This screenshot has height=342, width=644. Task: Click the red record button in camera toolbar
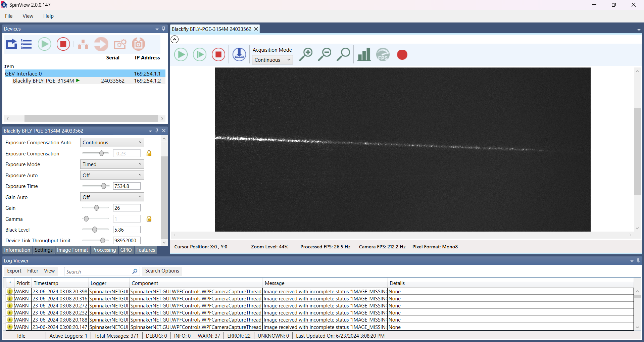[x=402, y=54]
